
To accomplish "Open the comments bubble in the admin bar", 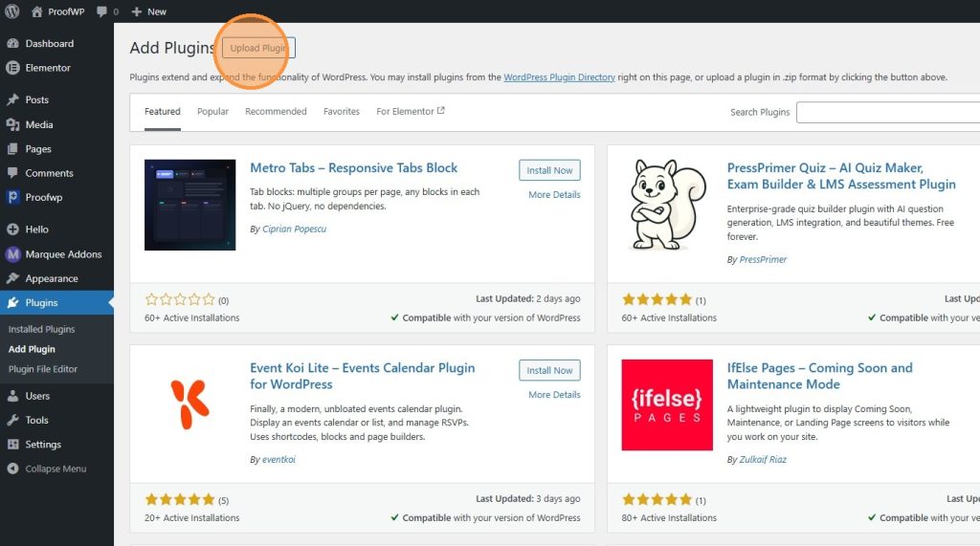I will point(107,11).
